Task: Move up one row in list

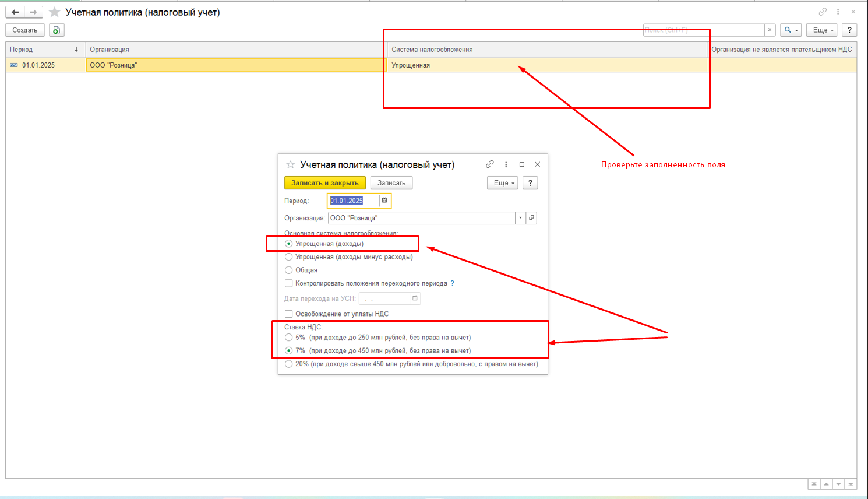Action: (826, 484)
